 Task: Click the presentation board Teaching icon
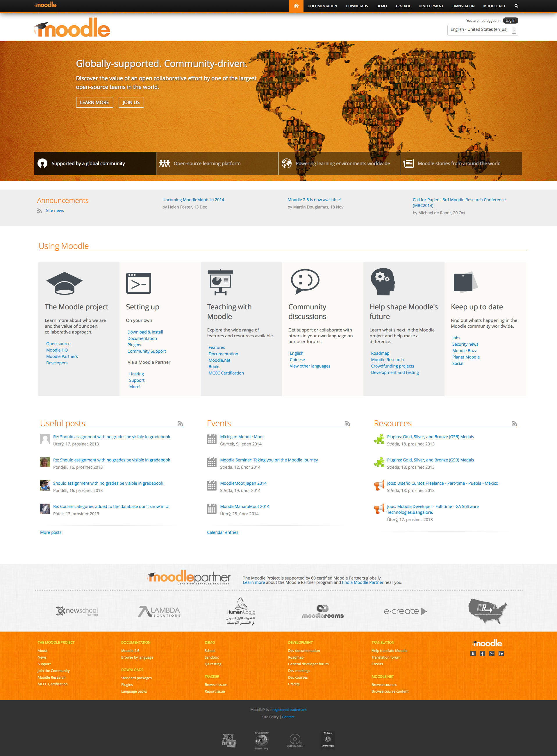(x=220, y=282)
